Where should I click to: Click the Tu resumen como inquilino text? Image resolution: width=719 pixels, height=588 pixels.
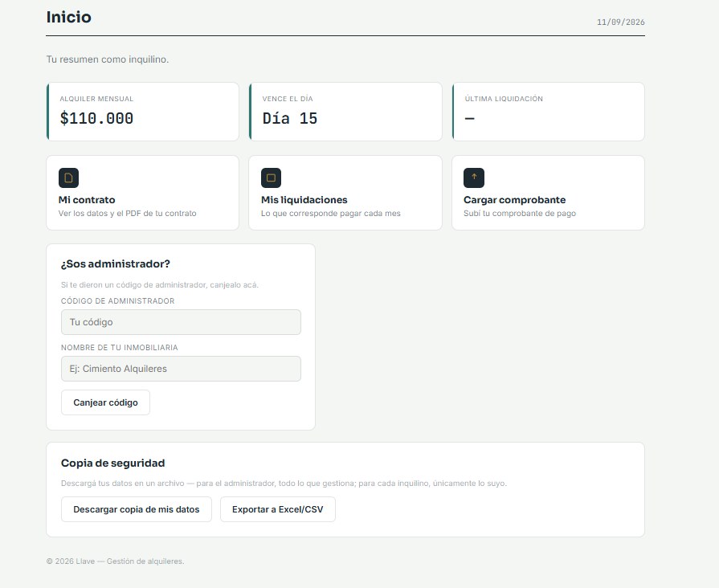coord(108,59)
